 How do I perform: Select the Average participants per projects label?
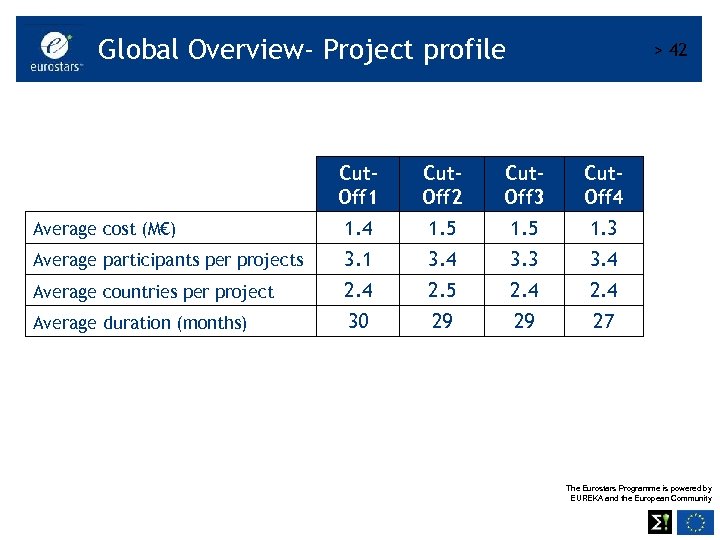point(168,260)
